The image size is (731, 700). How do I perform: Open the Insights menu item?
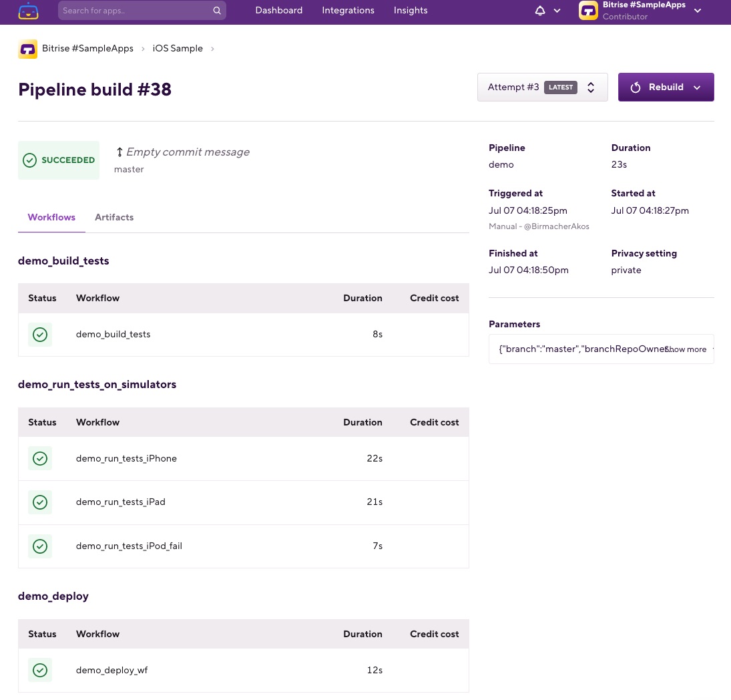(411, 11)
